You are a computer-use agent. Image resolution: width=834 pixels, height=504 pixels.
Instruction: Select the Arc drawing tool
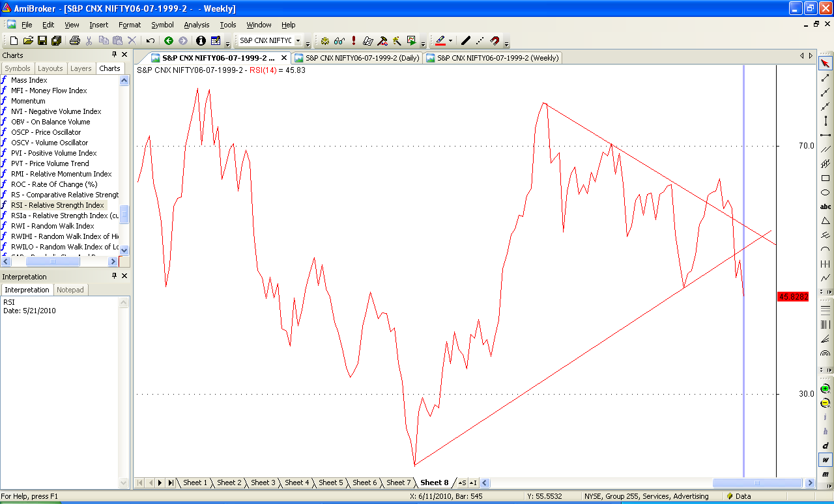(826, 249)
